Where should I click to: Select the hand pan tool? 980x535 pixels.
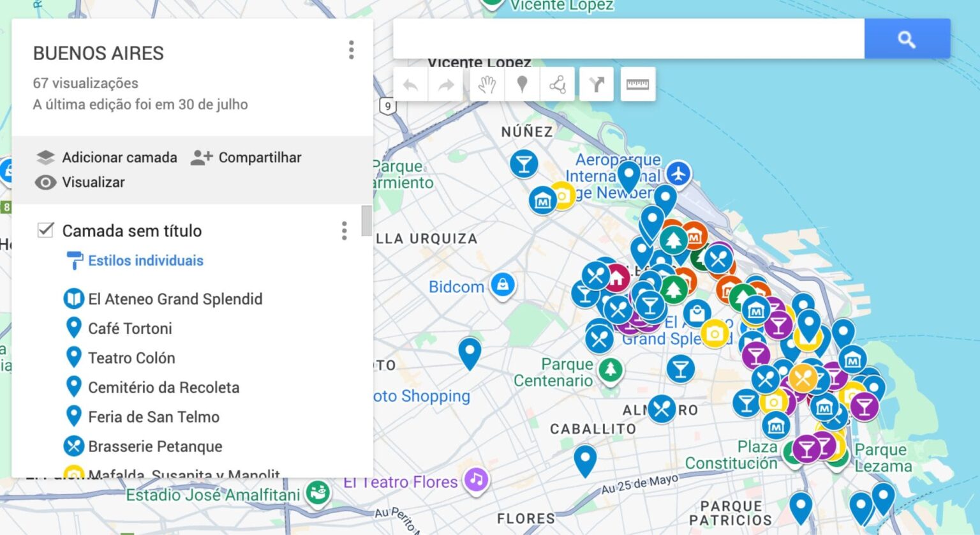(x=488, y=84)
